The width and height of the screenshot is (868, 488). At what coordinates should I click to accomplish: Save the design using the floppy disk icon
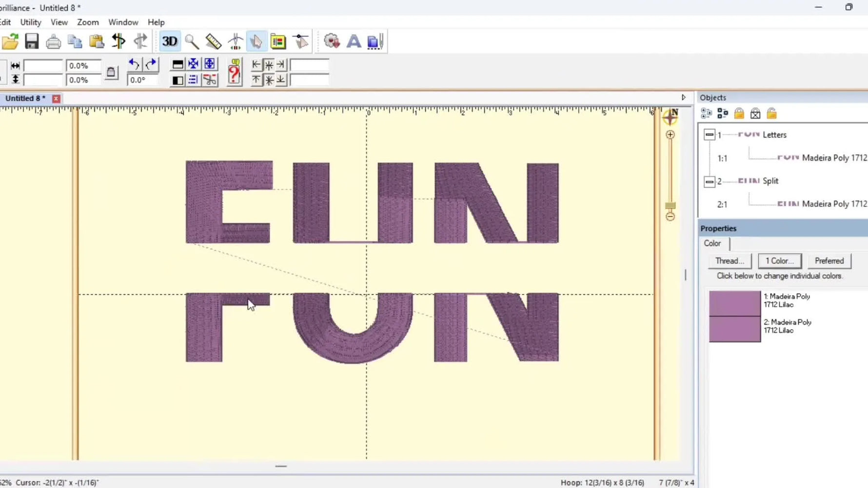click(32, 41)
